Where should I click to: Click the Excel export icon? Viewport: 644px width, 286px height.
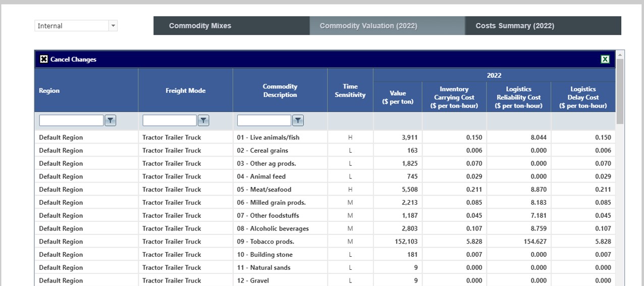tap(605, 59)
